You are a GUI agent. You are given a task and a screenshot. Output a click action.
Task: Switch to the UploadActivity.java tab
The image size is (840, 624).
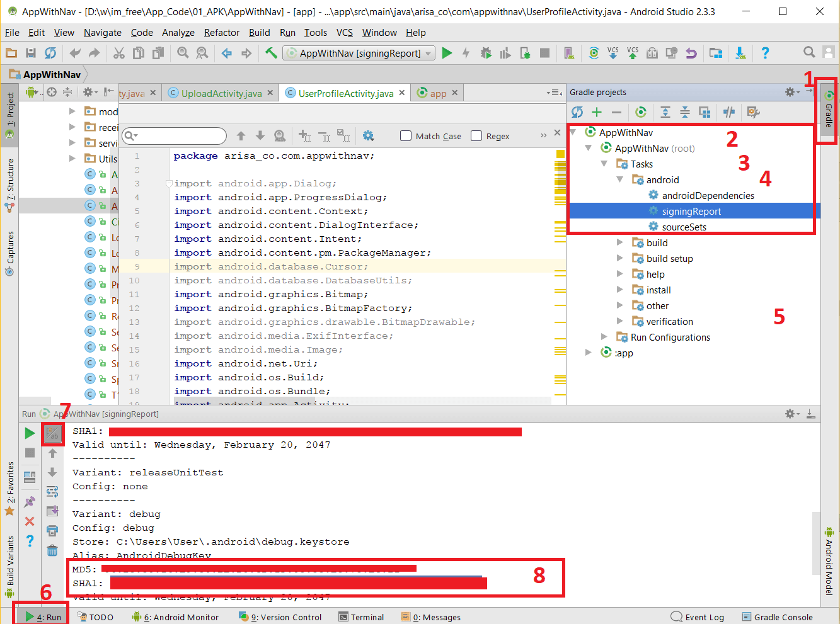coord(221,93)
